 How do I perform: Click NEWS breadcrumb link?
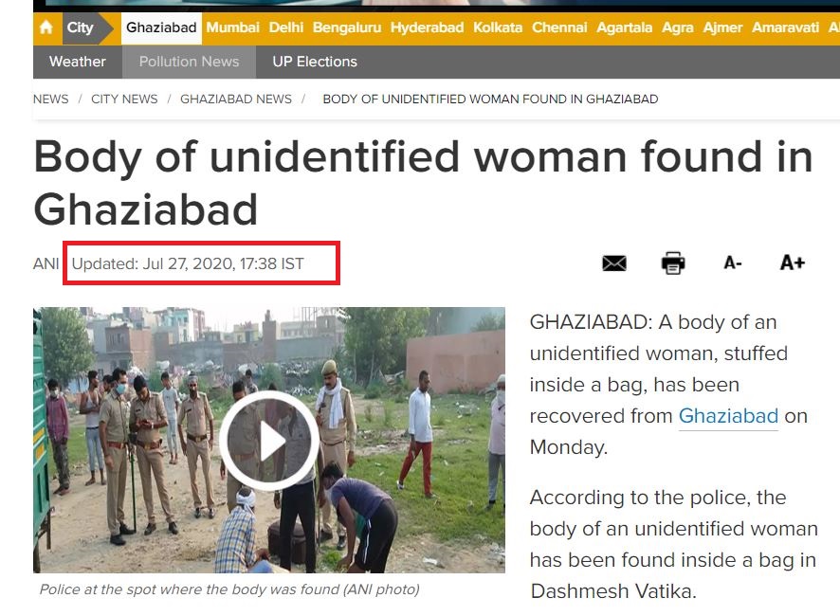click(51, 100)
